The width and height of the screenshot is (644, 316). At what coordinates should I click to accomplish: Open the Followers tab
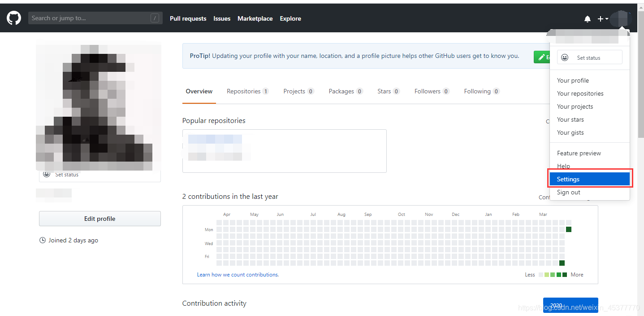tap(431, 91)
